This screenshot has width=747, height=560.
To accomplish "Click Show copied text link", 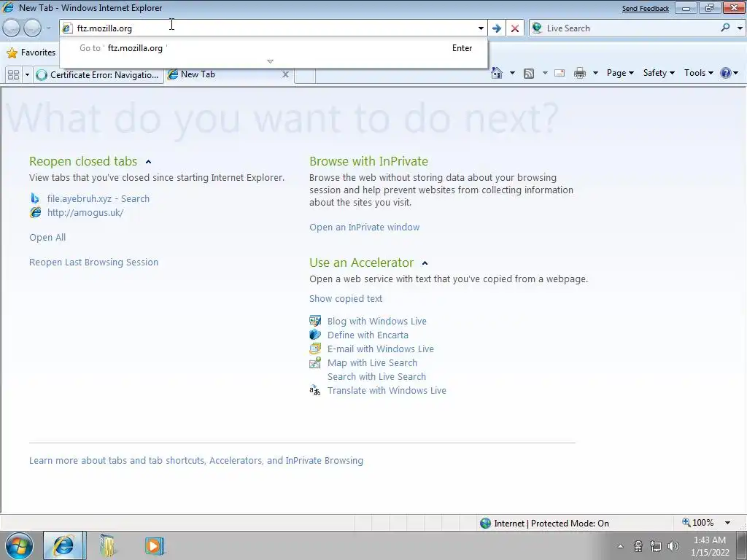I will (346, 298).
